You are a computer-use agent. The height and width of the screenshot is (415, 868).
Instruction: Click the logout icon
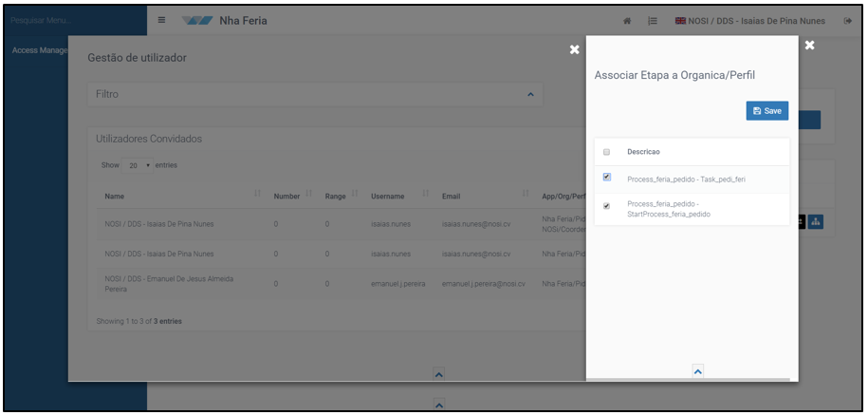pyautogui.click(x=847, y=21)
